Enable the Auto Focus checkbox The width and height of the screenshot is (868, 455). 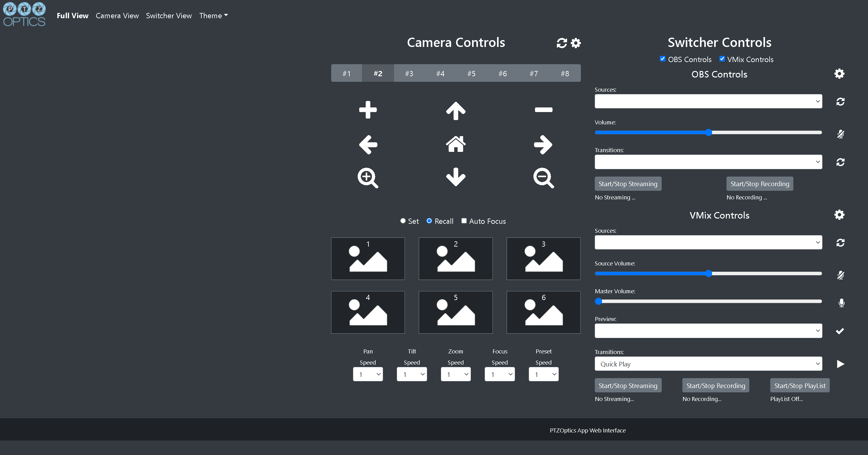click(x=464, y=221)
